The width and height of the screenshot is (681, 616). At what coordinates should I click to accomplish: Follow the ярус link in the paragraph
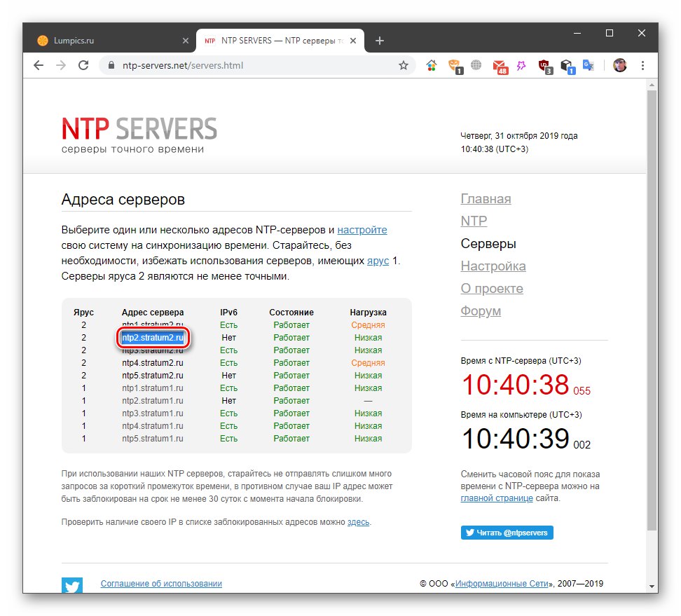click(378, 261)
